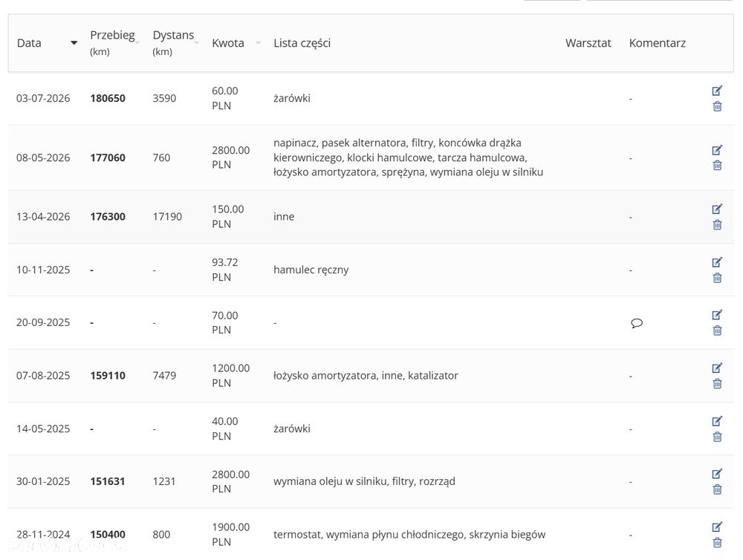The width and height of the screenshot is (743, 560).
Task: Edit the katalizator 07-08-2025 entry
Action: [x=717, y=368]
